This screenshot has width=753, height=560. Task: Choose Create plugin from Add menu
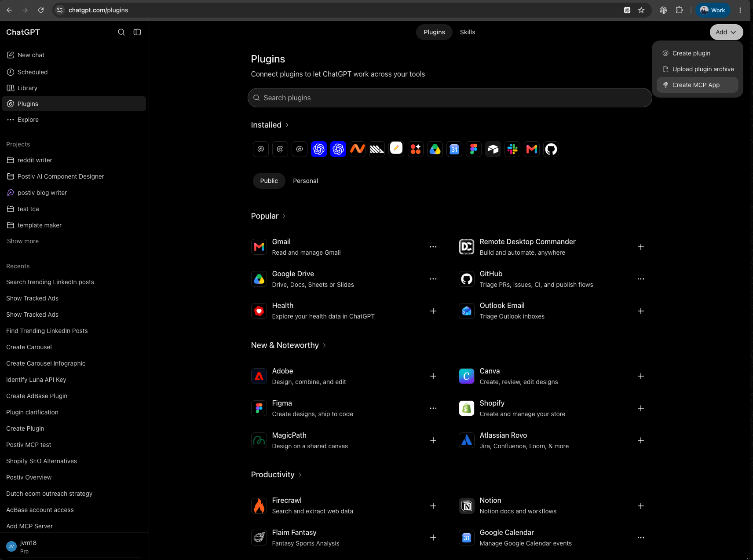[x=697, y=53]
